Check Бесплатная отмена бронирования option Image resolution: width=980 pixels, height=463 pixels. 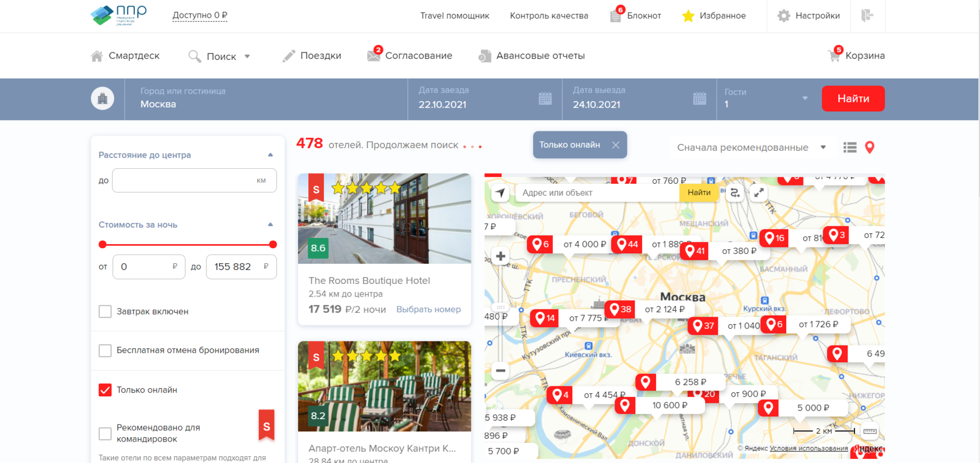[x=105, y=351]
